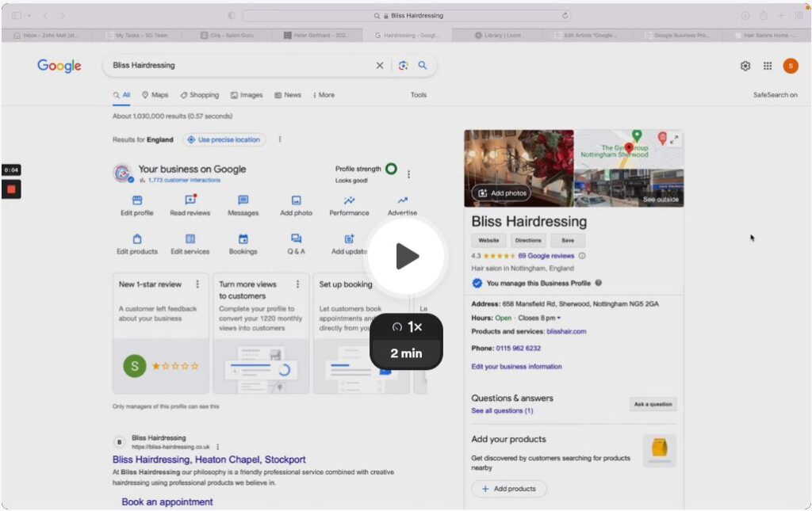812x511 pixels.
Task: Open options next to Use precise location
Action: 280,139
